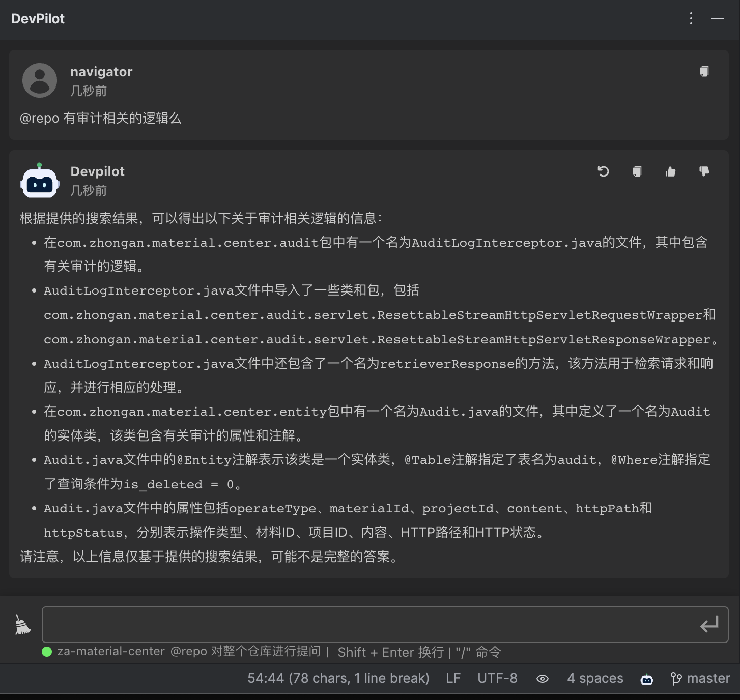The width and height of the screenshot is (740, 700).
Task: Toggle the eye inspections status icon
Action: point(543,679)
